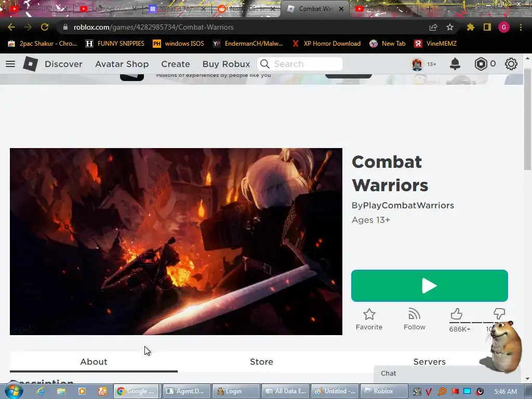Image resolution: width=532 pixels, height=399 pixels.
Task: Open XP Horror Download bookmark
Action: 326,44
